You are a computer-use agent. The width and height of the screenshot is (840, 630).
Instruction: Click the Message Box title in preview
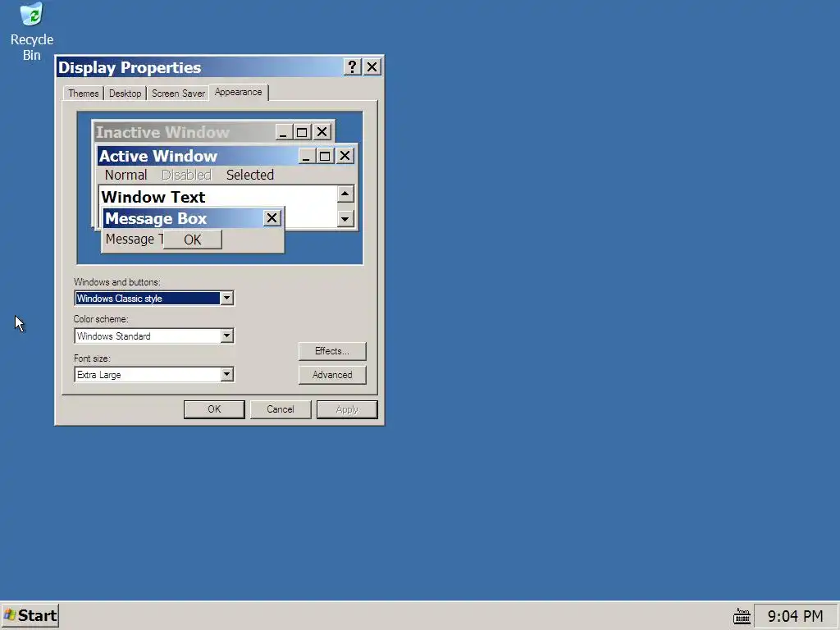[x=156, y=218]
